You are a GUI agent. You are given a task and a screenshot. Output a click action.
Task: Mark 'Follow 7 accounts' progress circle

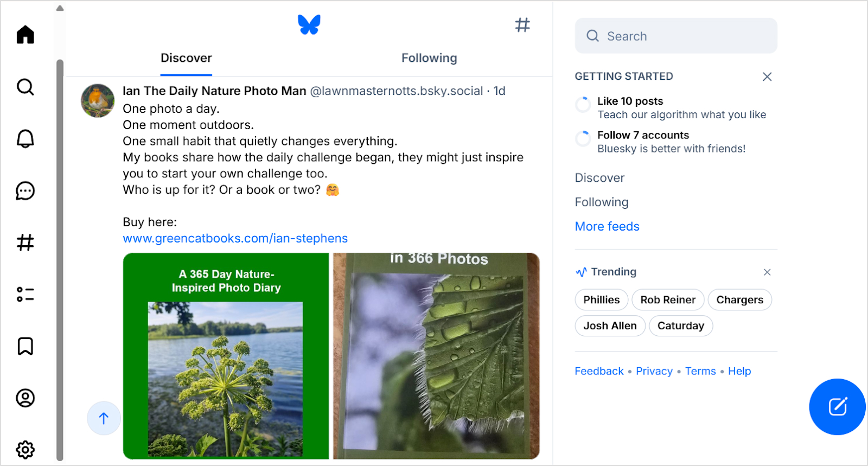click(x=583, y=138)
